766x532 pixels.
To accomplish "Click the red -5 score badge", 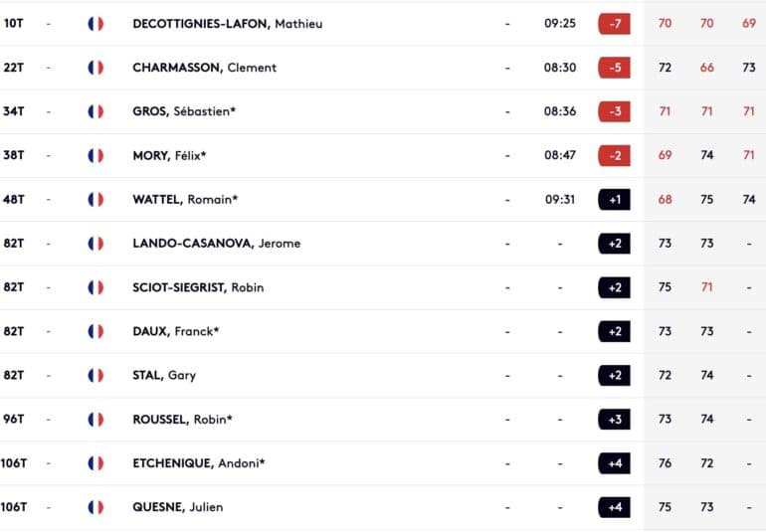I will coord(614,68).
